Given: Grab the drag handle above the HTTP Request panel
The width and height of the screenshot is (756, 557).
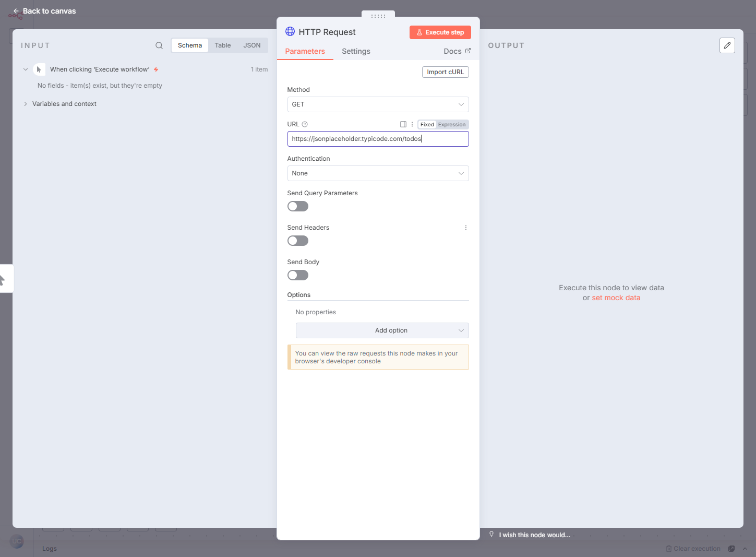Looking at the screenshot, I should point(378,16).
